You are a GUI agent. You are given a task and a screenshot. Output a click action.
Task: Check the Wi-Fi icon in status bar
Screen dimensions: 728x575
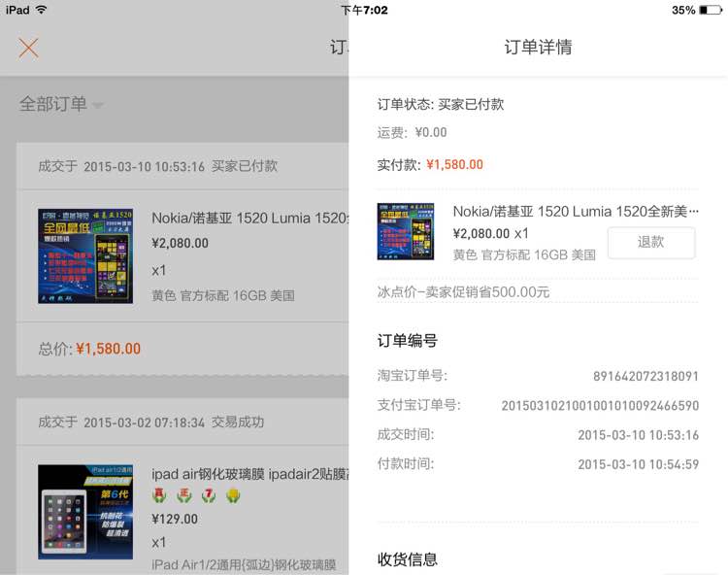tap(42, 10)
